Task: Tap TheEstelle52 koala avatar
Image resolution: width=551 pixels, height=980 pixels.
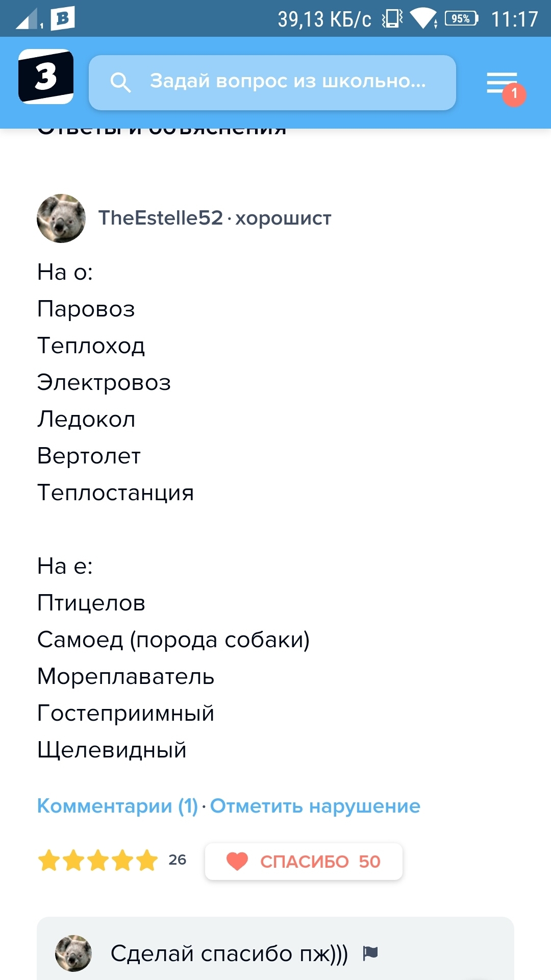Action: coord(61,218)
